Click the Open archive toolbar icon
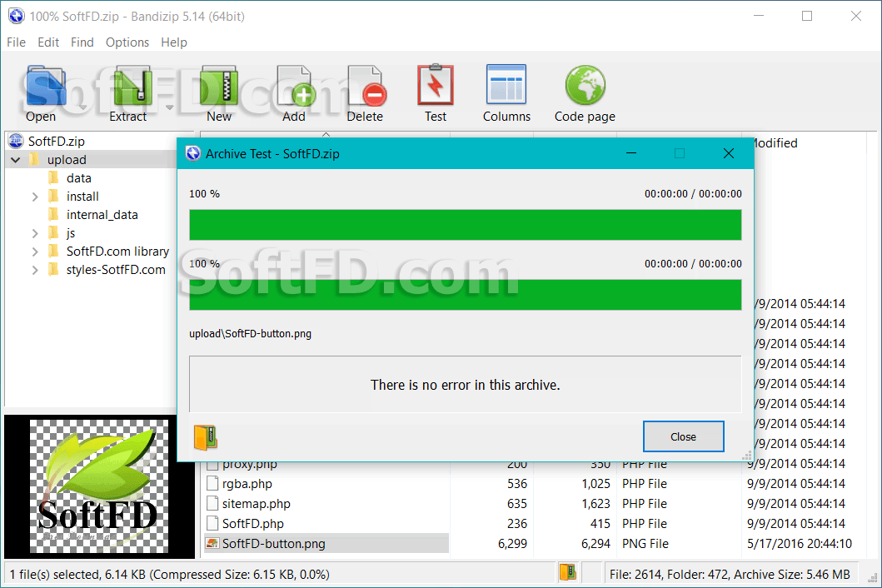Viewport: 882px width, 588px height. coord(46,86)
